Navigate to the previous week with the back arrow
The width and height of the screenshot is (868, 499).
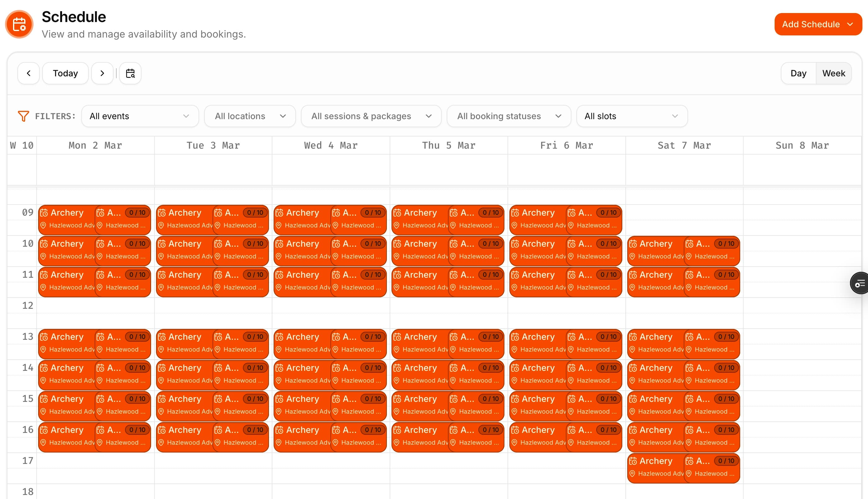coord(29,73)
